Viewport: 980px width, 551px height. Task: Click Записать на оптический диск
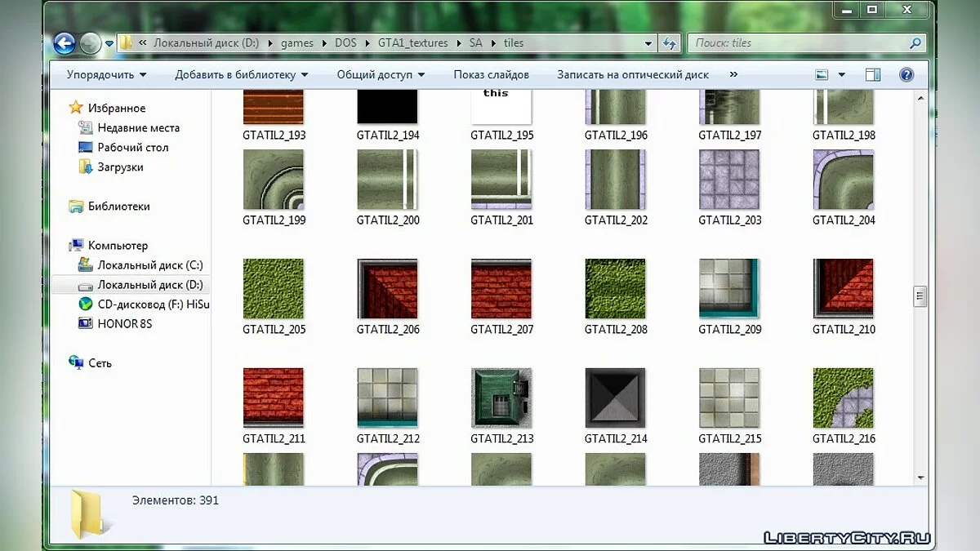633,74
